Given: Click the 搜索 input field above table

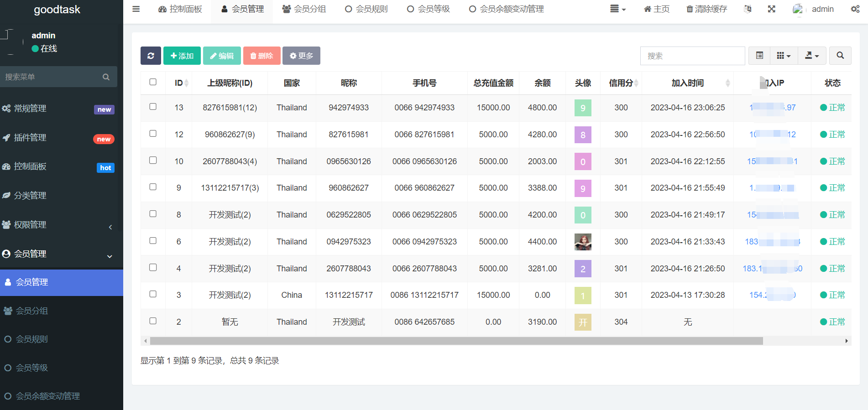Looking at the screenshot, I should pyautogui.click(x=692, y=56).
